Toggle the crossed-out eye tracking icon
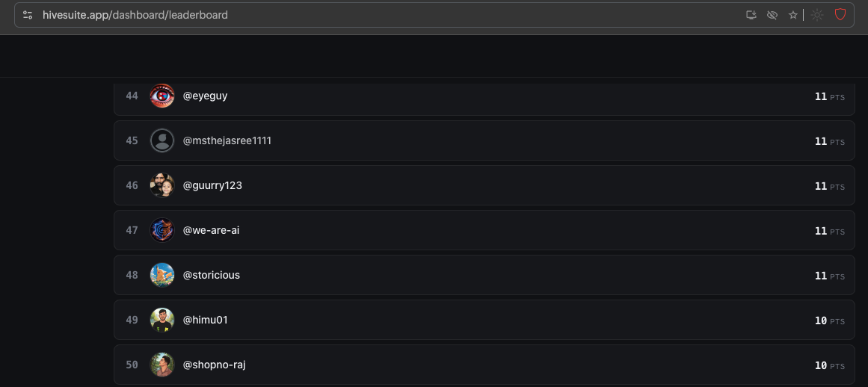868x387 pixels. point(772,15)
